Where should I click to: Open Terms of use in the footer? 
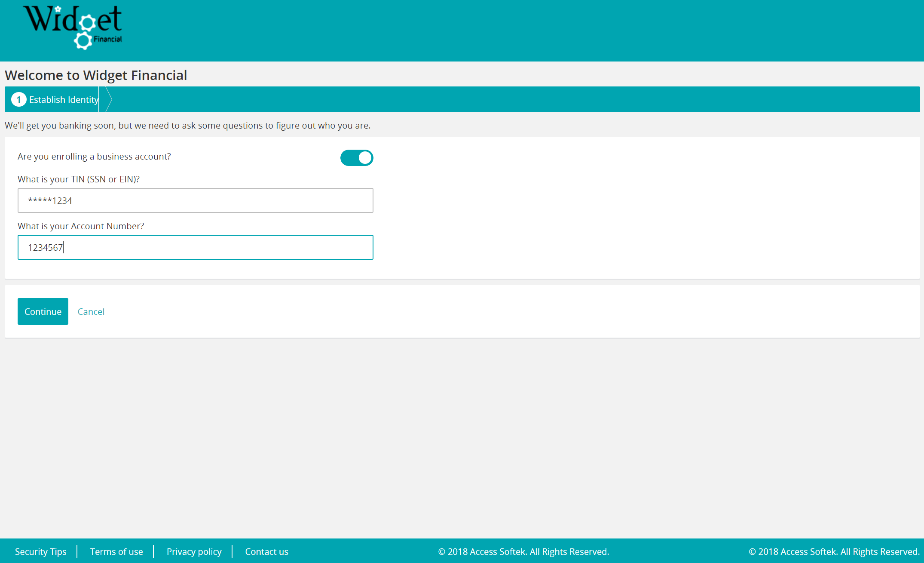click(x=116, y=551)
